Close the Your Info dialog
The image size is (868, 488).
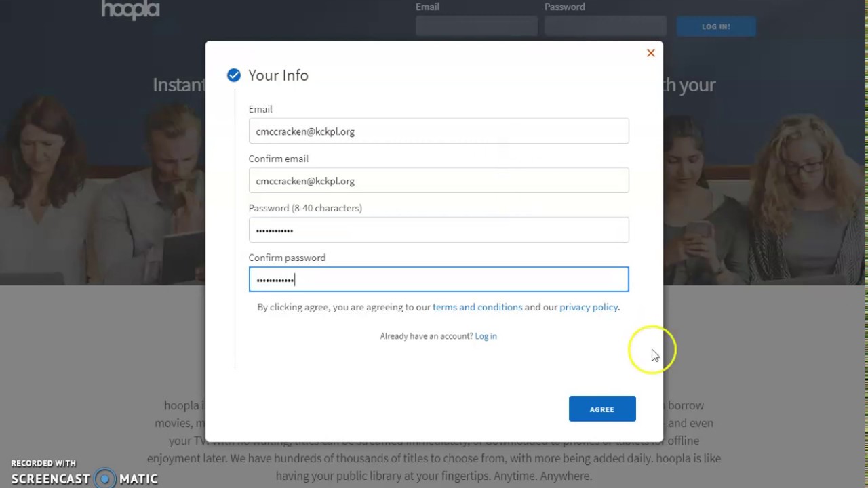click(x=650, y=53)
